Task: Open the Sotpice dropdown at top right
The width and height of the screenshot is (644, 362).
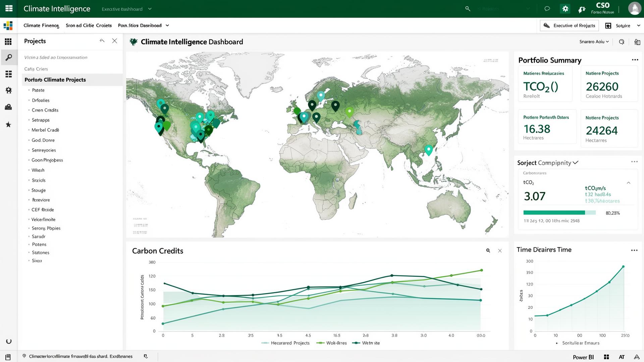Action: click(639, 25)
